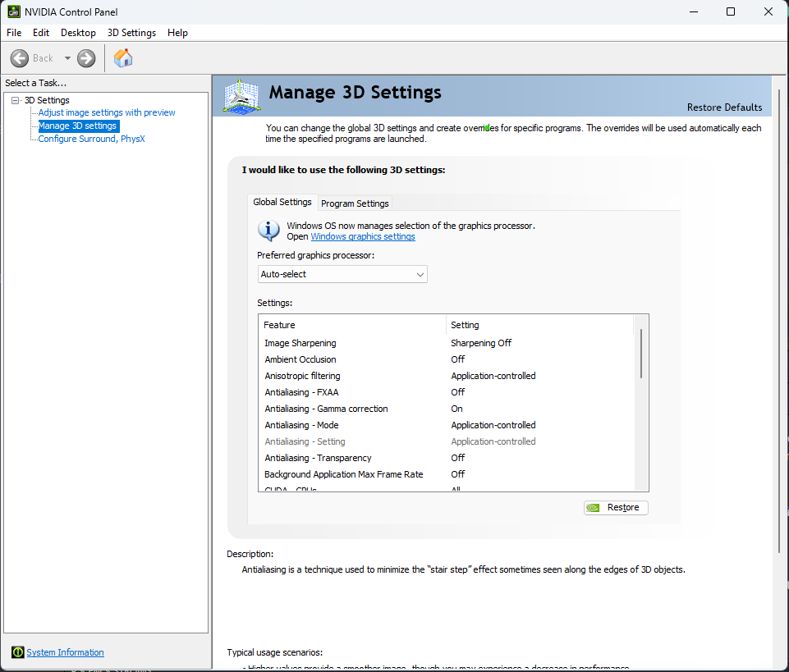The height and width of the screenshot is (672, 789).
Task: Click the Back arrow icon
Action: point(20,58)
